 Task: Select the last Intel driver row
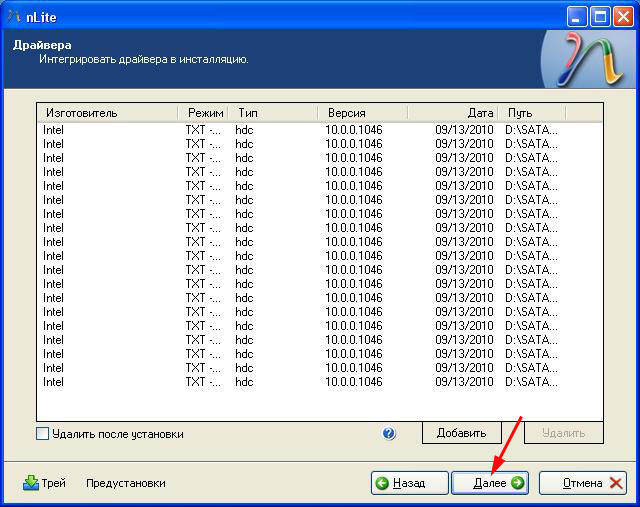pos(300,382)
